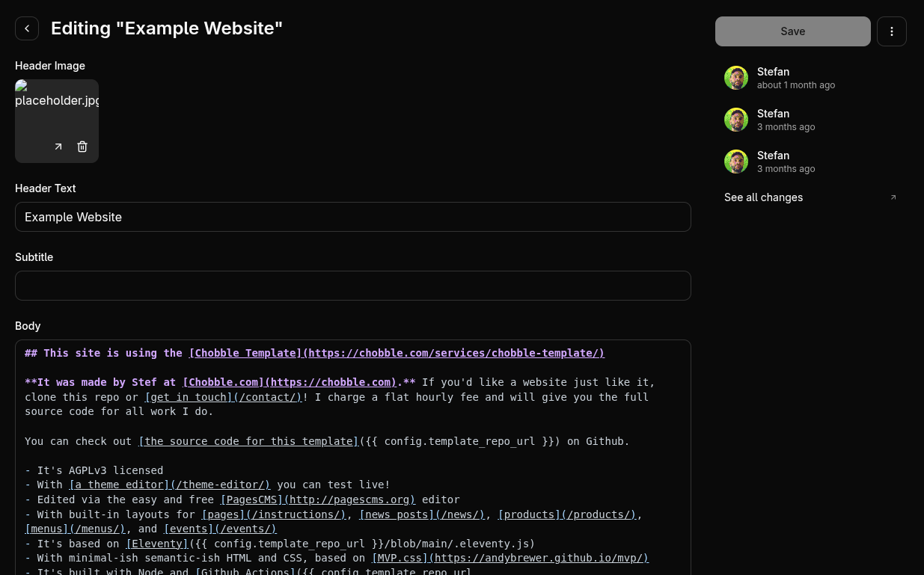Click the Eleventy link text
This screenshot has height=575, width=924.
[x=156, y=544]
